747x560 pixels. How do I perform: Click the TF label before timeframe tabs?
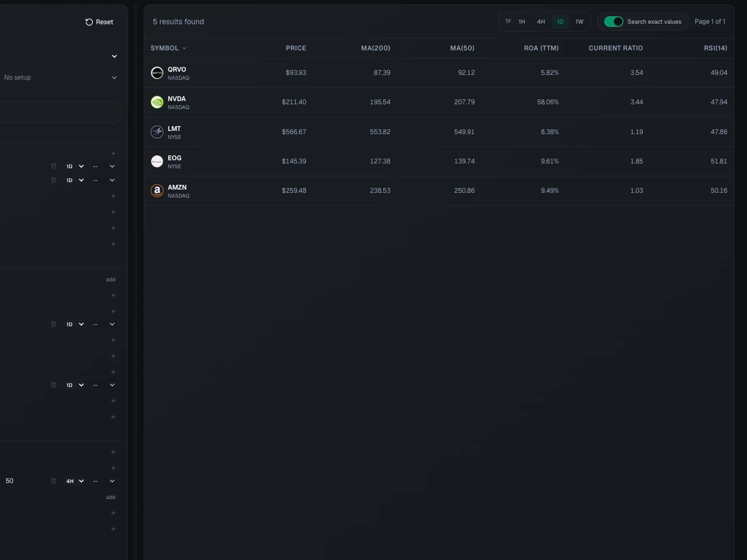(x=508, y=22)
